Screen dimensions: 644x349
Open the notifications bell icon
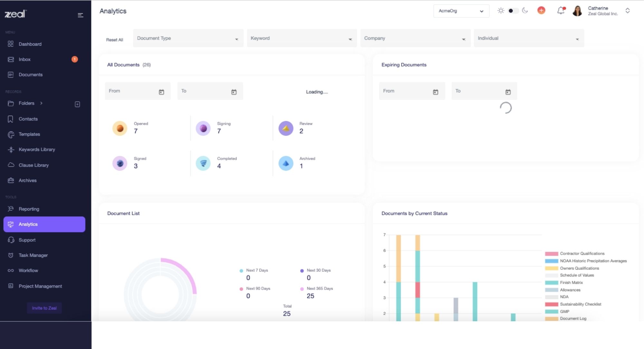click(561, 11)
